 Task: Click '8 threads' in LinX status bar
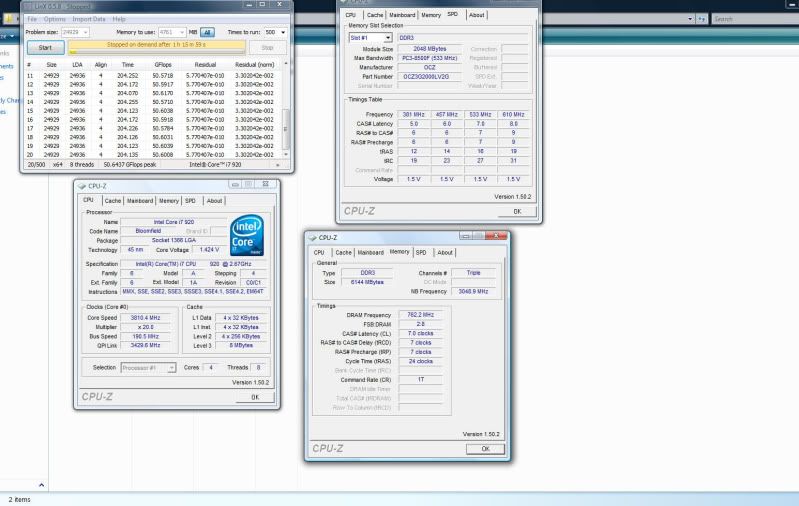pyautogui.click(x=82, y=165)
